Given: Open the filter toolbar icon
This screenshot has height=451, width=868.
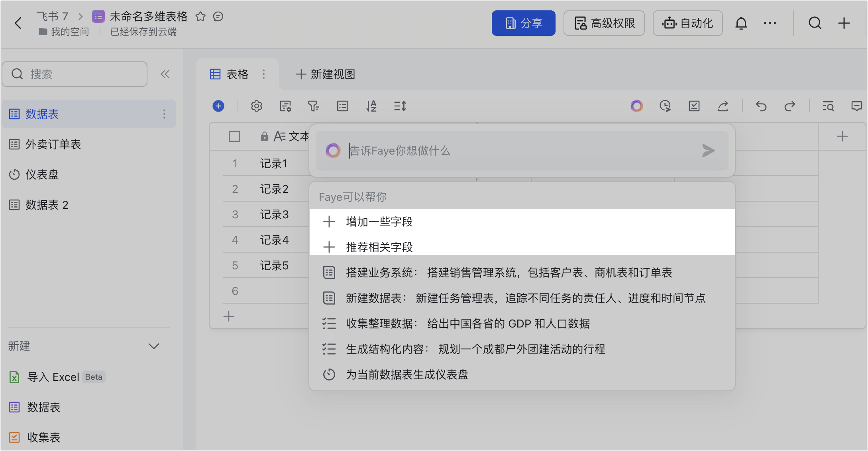Looking at the screenshot, I should pyautogui.click(x=314, y=106).
